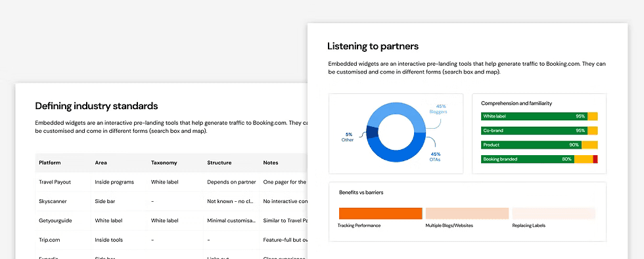The width and height of the screenshot is (644, 259).
Task: Click the "Depends on partner" structure cell
Action: tap(231, 181)
